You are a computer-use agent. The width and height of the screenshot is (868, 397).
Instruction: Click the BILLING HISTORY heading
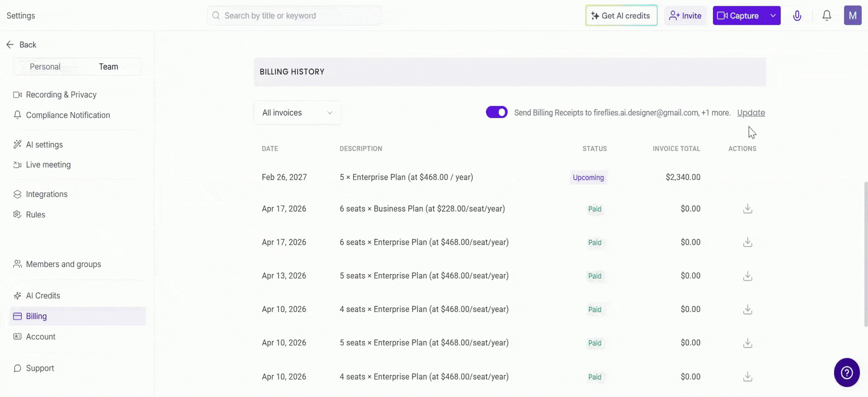[x=292, y=72]
